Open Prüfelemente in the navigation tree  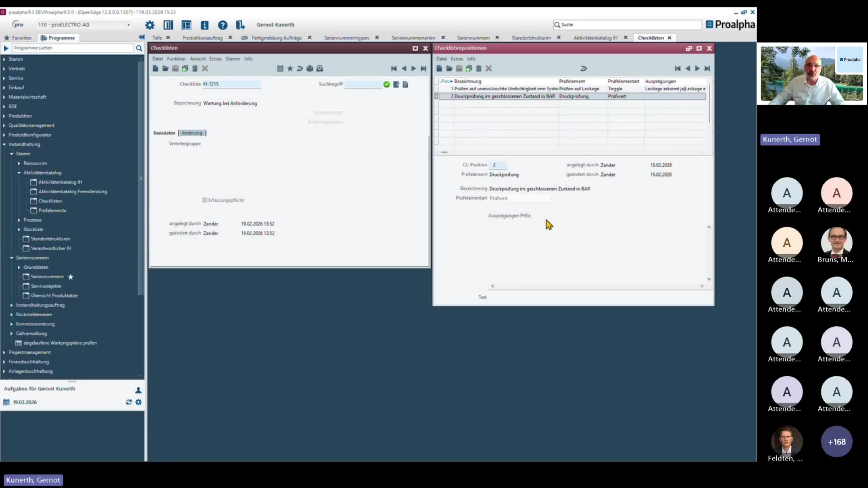click(52, 211)
